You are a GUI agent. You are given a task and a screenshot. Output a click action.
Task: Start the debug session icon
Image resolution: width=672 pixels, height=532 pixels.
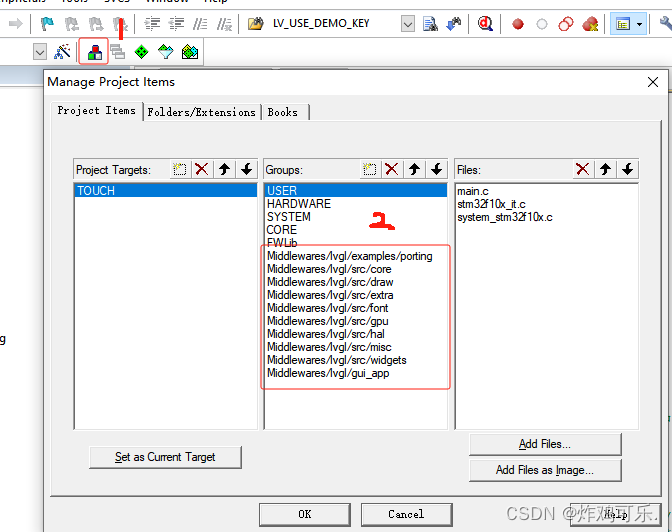(485, 24)
